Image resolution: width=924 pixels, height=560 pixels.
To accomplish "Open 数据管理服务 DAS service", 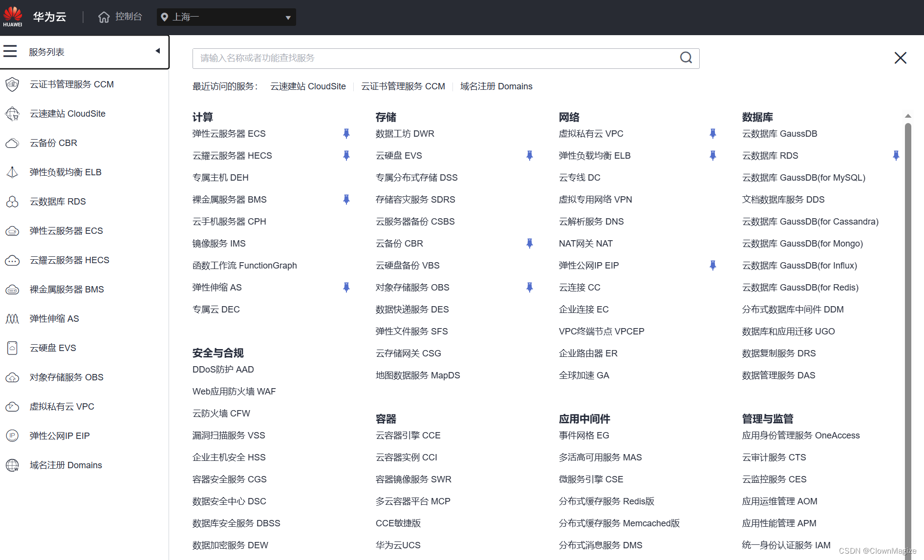I will click(779, 375).
